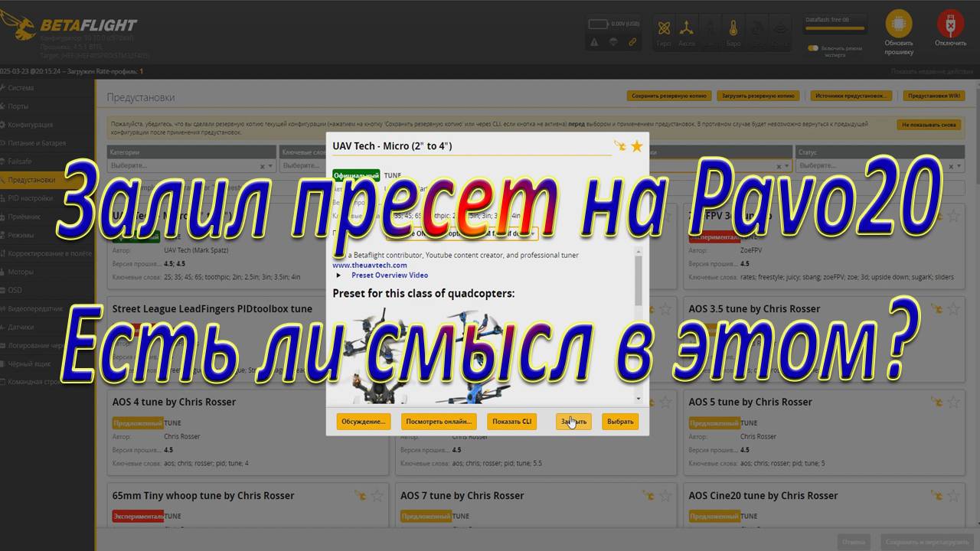Image resolution: width=980 pixels, height=551 pixels.
Task: Click the Источники предустановок button
Action: click(851, 96)
